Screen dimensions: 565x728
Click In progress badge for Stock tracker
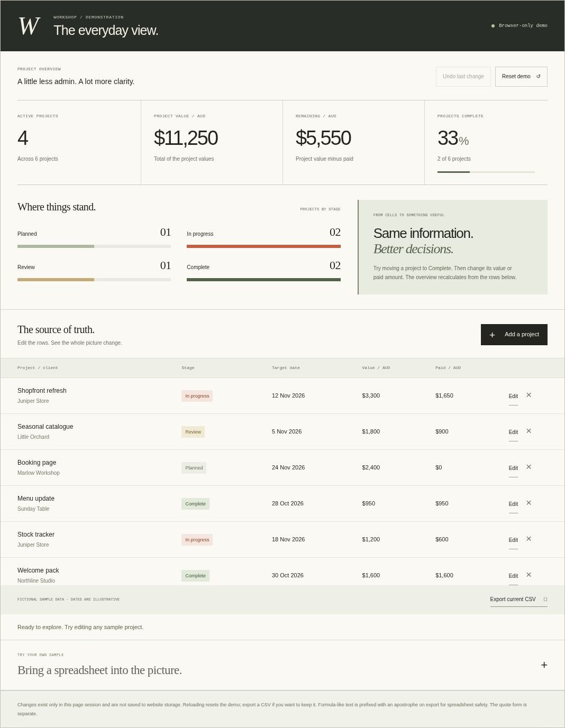click(x=197, y=540)
